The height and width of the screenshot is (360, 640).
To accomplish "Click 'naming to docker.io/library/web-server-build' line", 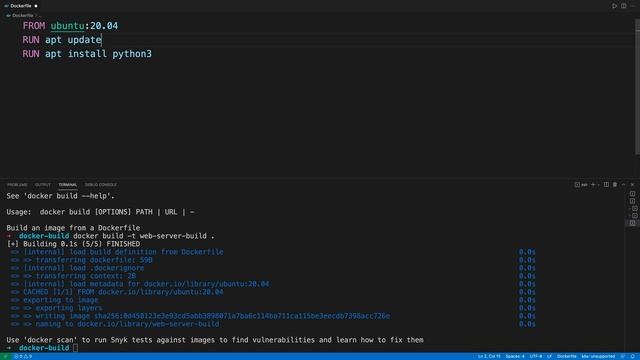I will (x=127, y=324).
